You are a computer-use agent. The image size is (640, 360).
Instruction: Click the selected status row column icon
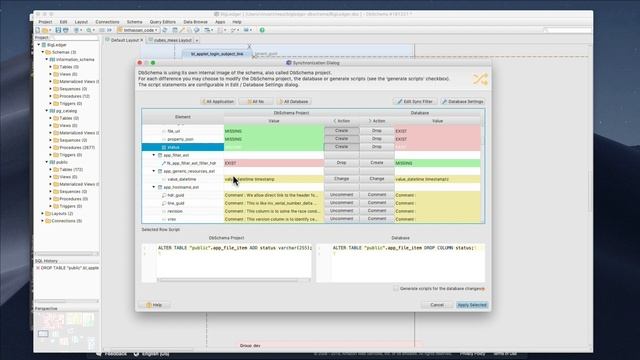[164, 147]
